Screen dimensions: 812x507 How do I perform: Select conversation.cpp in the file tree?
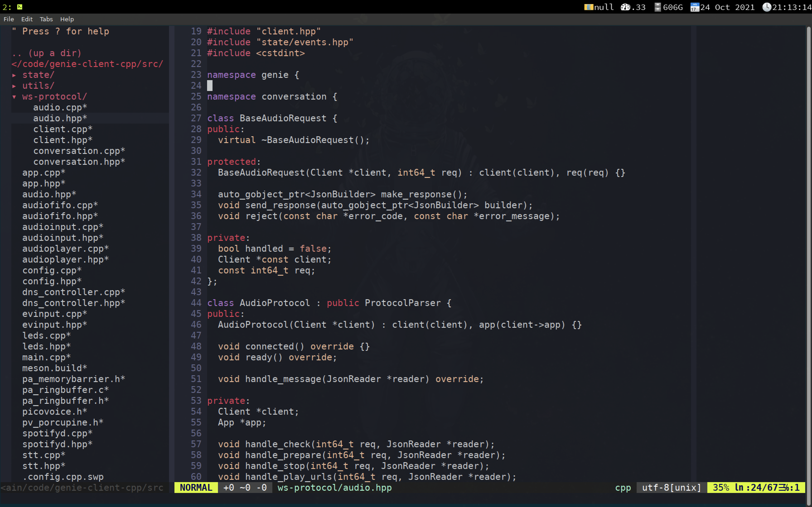pos(79,151)
